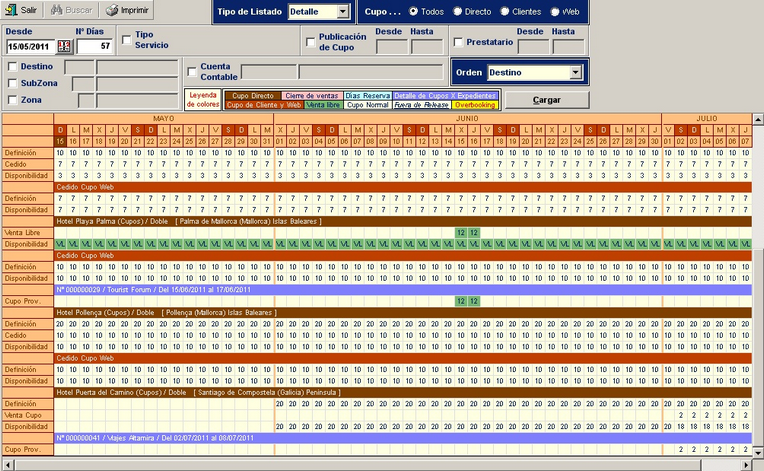Click Cupo Normal legend swatch
This screenshot has width=764, height=471.
point(368,105)
